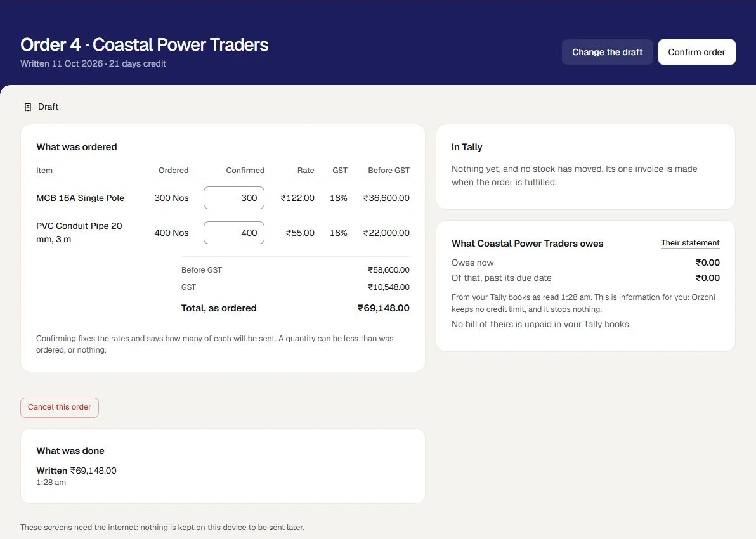Cancel this order
756x539 pixels.
pos(60,407)
